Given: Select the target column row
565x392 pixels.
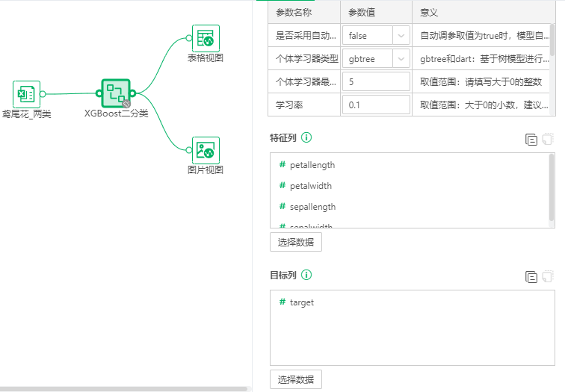Looking at the screenshot, I should coord(413,302).
